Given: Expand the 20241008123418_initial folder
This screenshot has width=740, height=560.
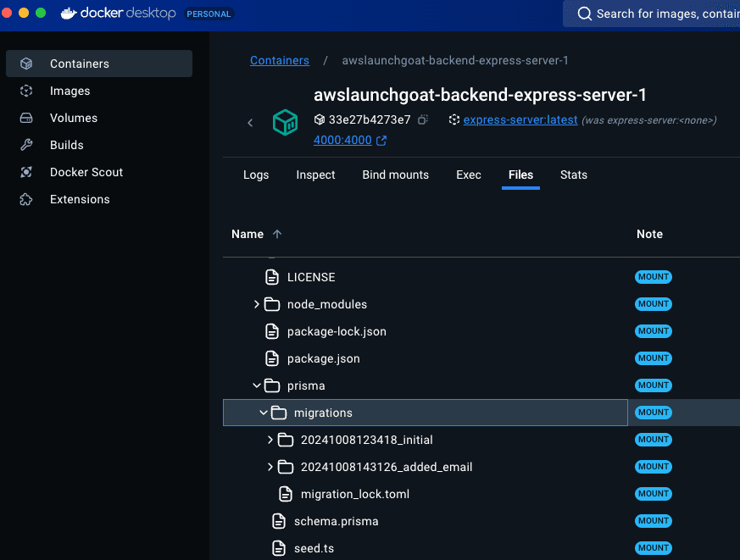Looking at the screenshot, I should tap(270, 440).
